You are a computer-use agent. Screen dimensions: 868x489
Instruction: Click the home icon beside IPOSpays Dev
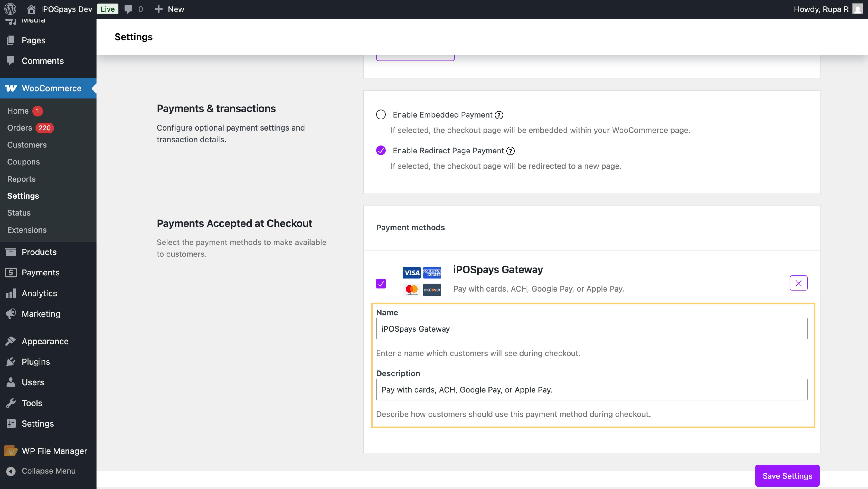pyautogui.click(x=31, y=9)
